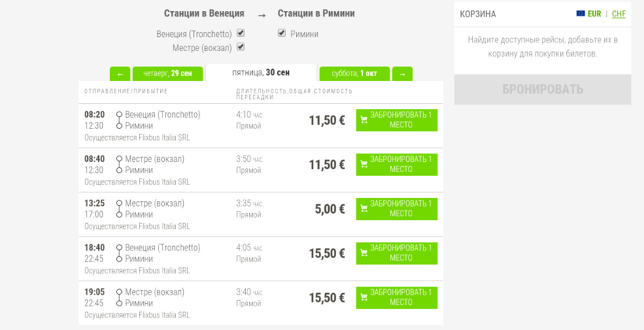This screenshot has width=644, height=330.
Task: Click 19:05 Местре to Римини trip row
Action: point(196,298)
